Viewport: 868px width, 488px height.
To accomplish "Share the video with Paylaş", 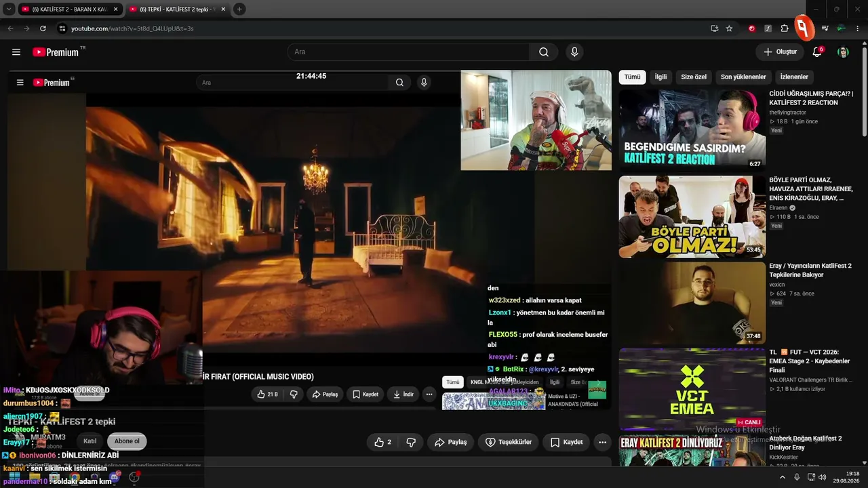I will 451,442.
